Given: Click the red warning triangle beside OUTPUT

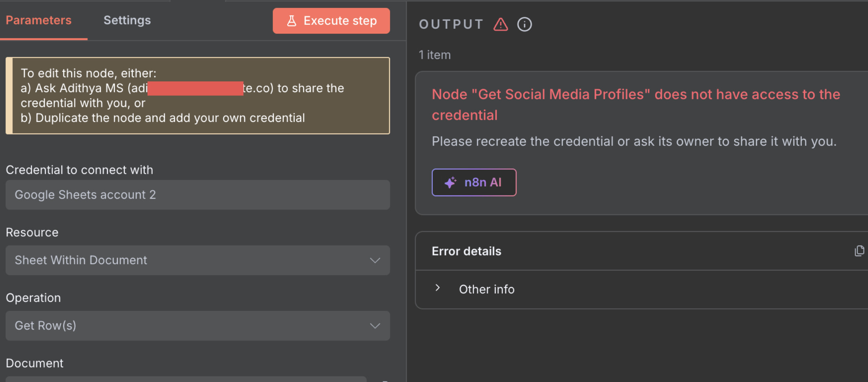Looking at the screenshot, I should pos(501,24).
